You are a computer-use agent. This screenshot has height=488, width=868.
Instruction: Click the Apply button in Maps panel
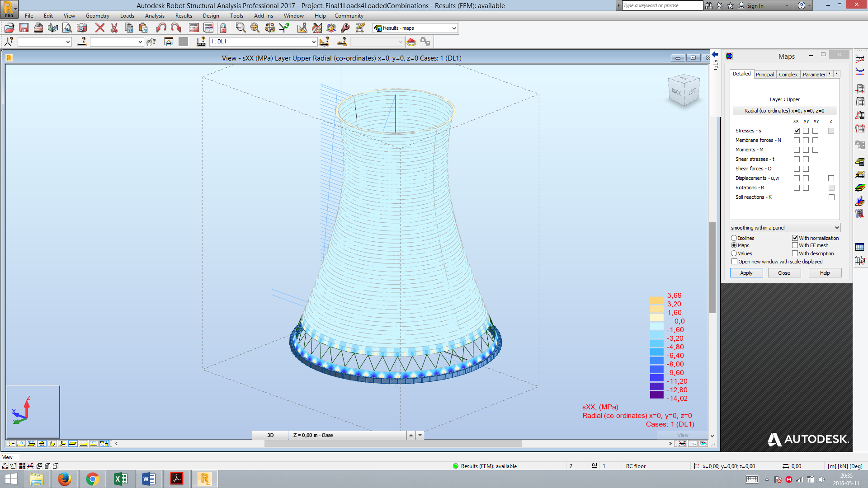746,273
